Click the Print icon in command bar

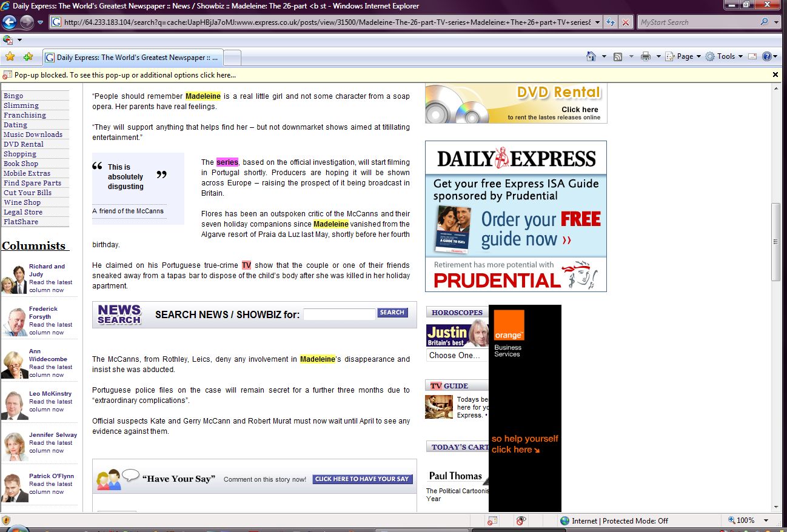[646, 56]
